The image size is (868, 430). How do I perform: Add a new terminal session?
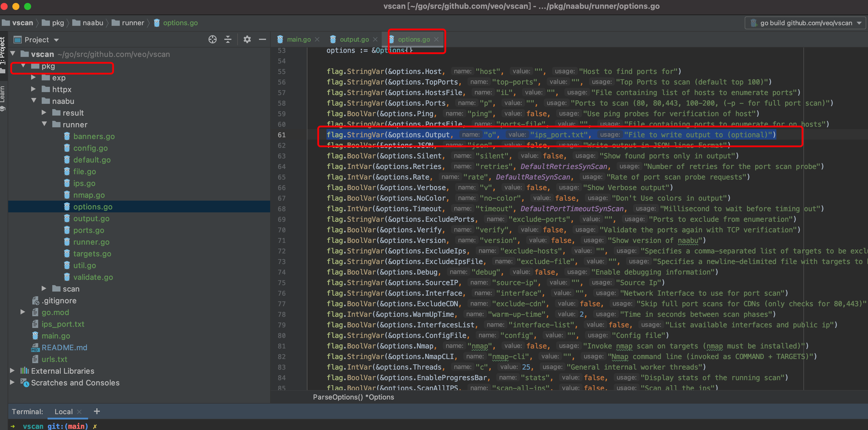97,411
